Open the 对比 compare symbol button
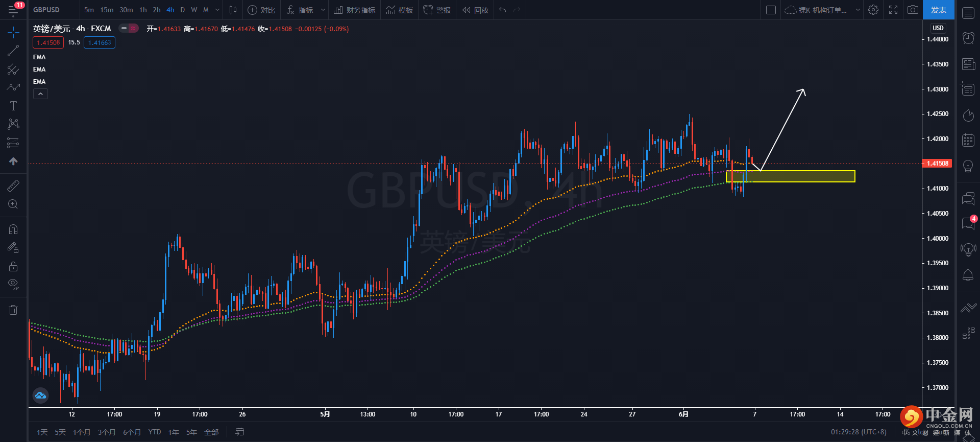 (261, 10)
